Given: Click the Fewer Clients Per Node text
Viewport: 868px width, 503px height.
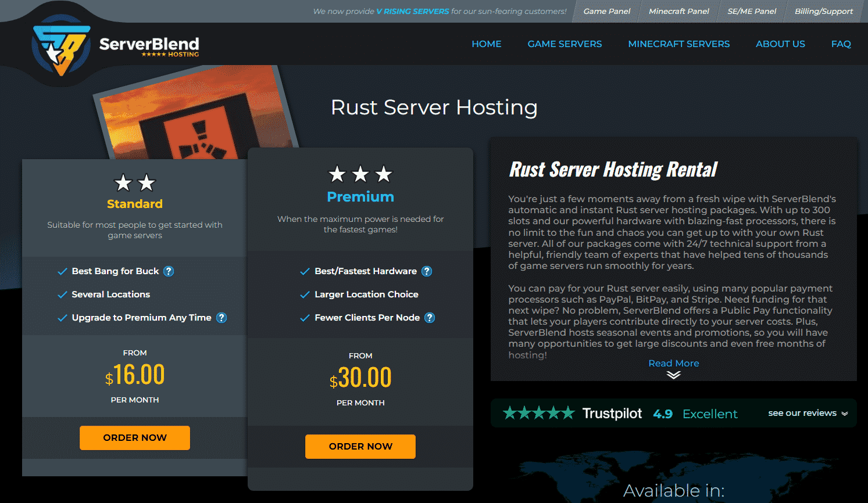Looking at the screenshot, I should click(367, 318).
